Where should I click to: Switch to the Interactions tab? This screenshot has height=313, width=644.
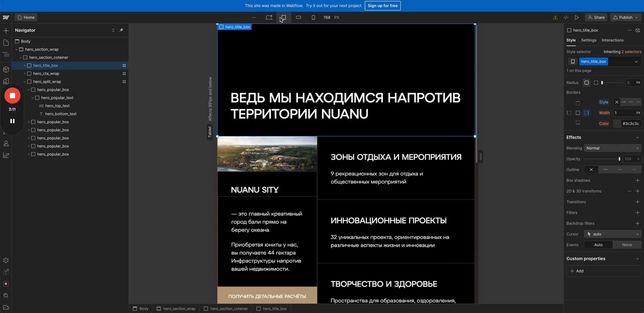[613, 40]
